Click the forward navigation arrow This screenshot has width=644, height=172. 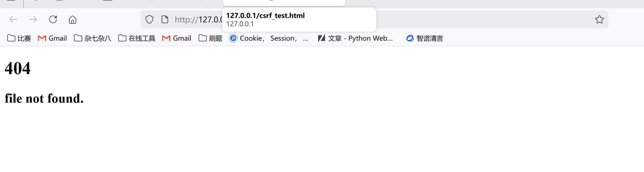[x=33, y=20]
